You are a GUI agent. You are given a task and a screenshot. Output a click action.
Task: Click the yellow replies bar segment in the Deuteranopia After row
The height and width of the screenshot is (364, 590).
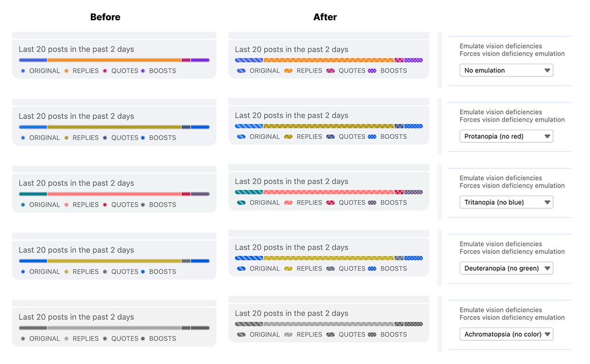click(328, 258)
